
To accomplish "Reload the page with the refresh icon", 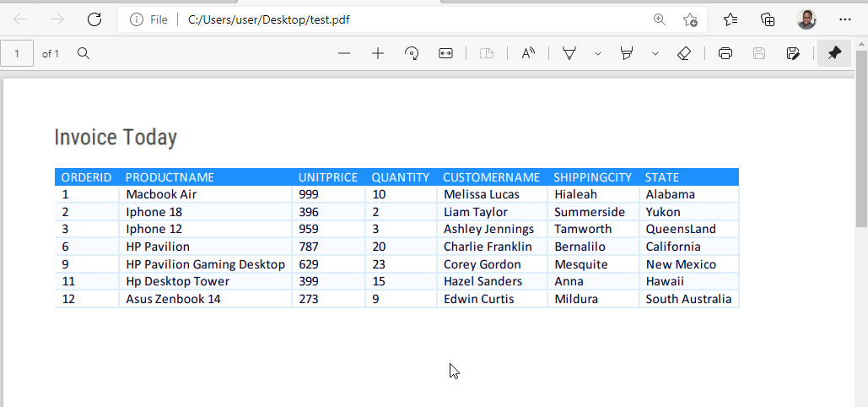I will point(94,19).
